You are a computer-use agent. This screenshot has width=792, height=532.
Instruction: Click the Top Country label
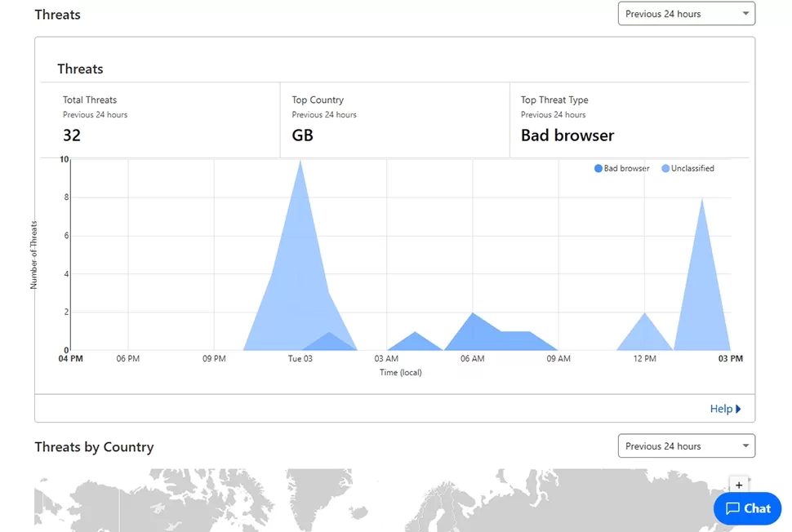[318, 100]
